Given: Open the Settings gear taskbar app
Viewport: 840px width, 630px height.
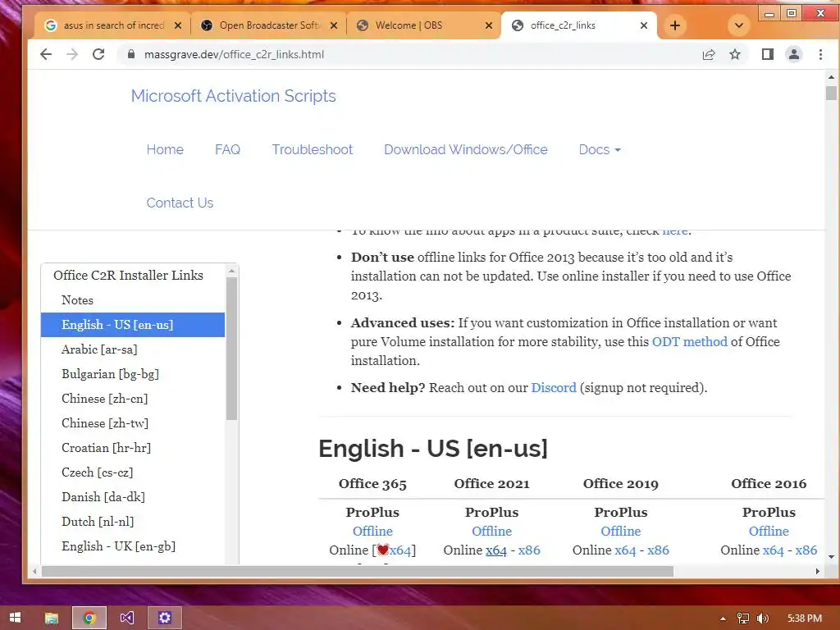Looking at the screenshot, I should pos(165,618).
